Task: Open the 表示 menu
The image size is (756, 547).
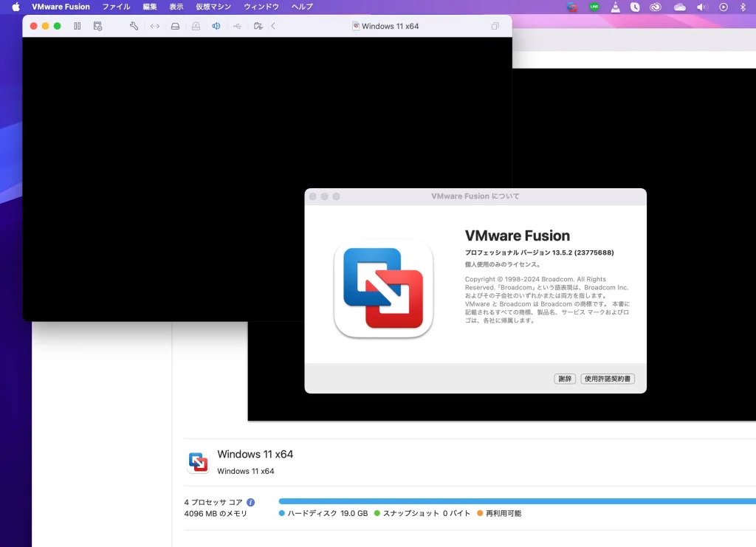Action: 176,7
